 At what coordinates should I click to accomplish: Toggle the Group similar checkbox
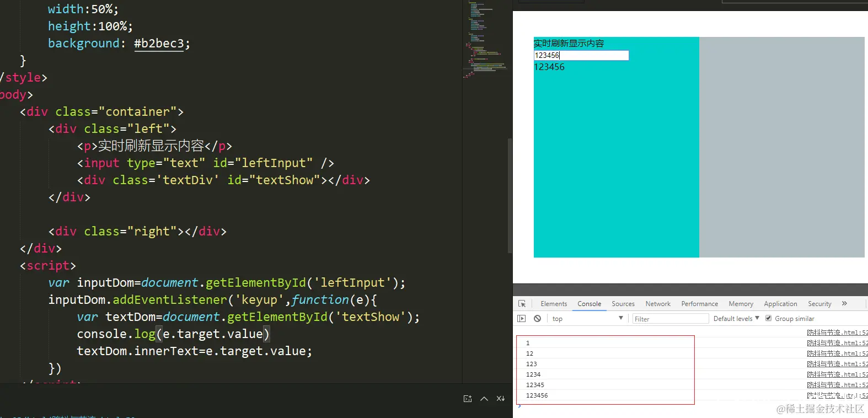[x=768, y=318]
